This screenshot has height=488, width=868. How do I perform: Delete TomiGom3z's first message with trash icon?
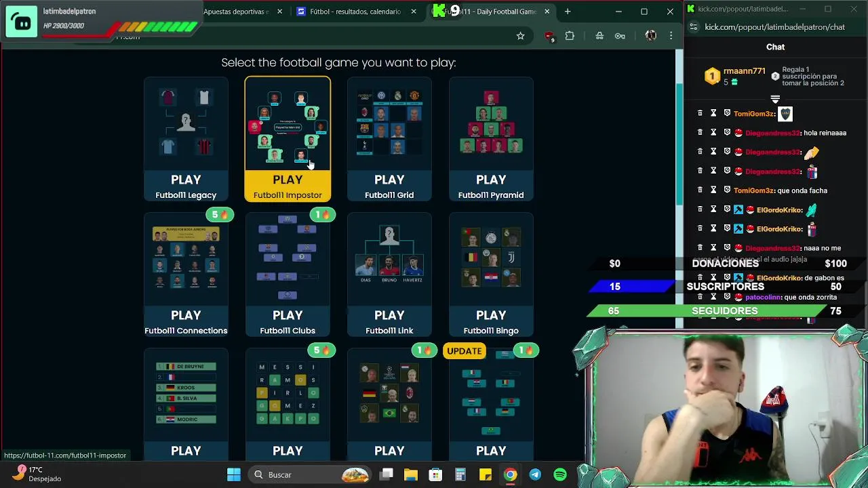click(700, 114)
